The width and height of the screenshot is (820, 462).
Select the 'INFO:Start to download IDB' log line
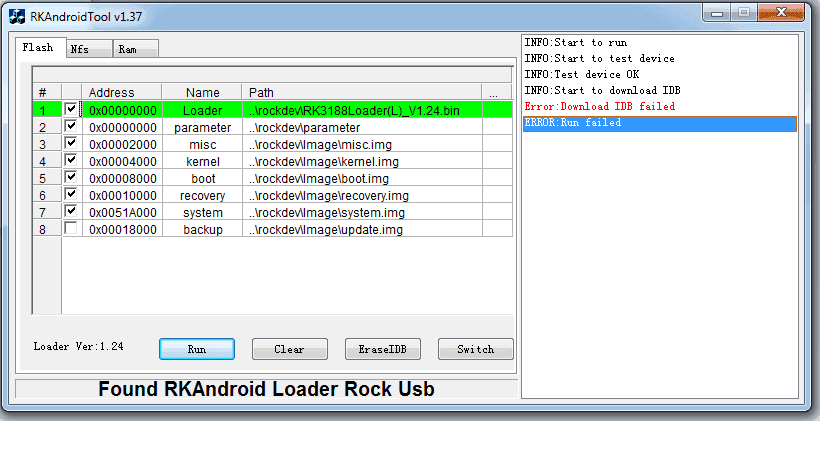659,91
